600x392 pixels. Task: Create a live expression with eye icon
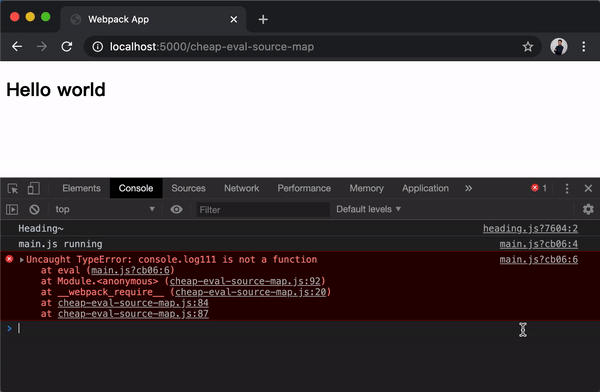[176, 209]
